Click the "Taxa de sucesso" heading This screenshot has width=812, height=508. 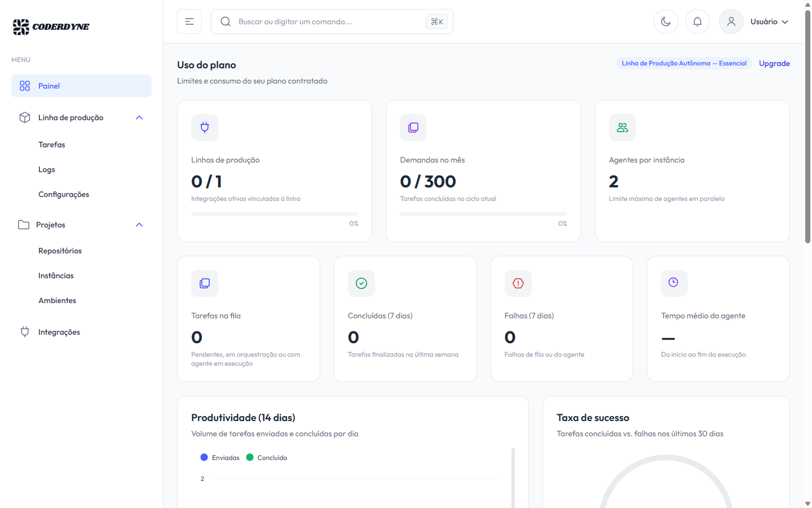coord(593,418)
